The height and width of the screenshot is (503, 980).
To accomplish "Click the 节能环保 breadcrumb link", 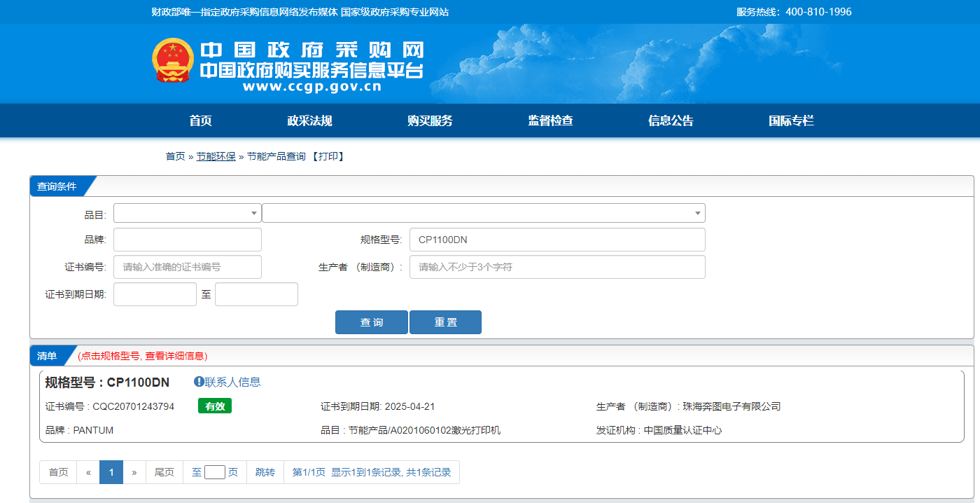I will [216, 156].
